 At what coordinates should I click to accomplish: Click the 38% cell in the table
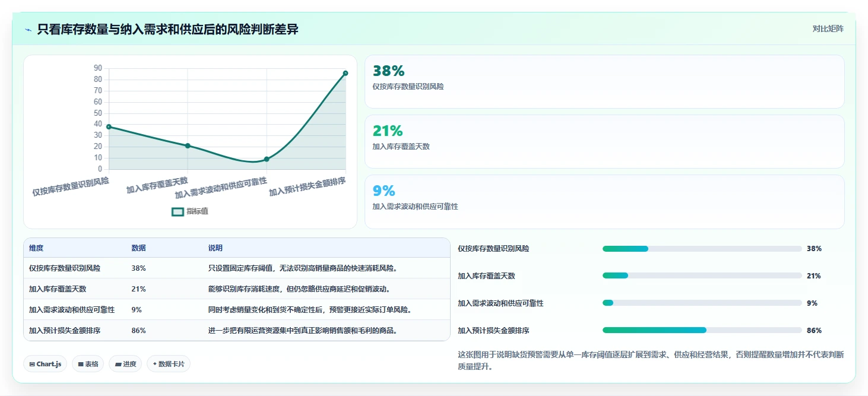(138, 268)
